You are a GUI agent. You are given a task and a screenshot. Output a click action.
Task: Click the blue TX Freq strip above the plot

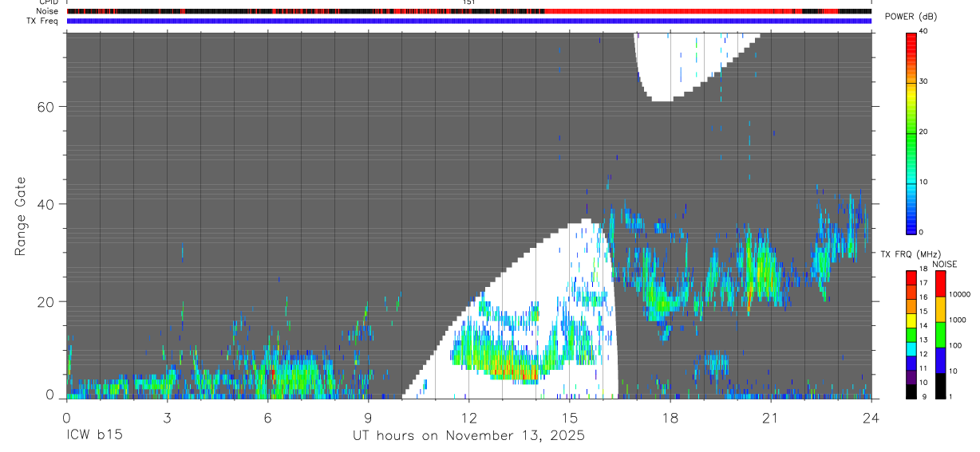coord(469,21)
